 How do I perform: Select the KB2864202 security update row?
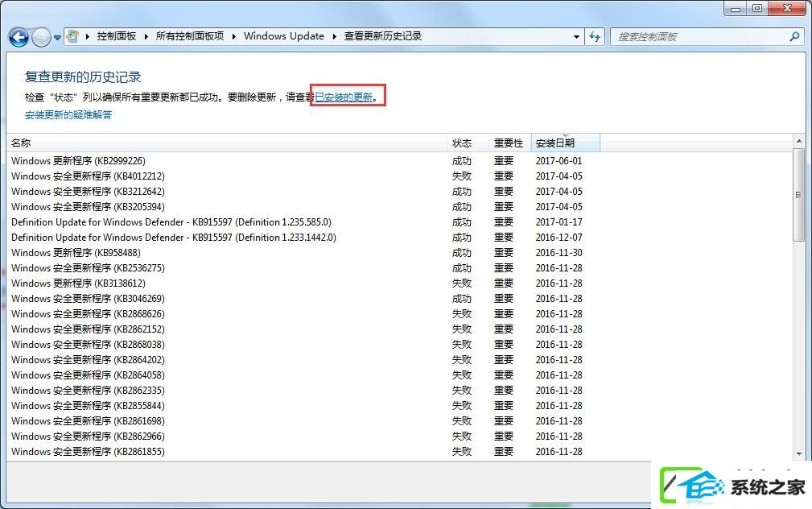pos(399,360)
